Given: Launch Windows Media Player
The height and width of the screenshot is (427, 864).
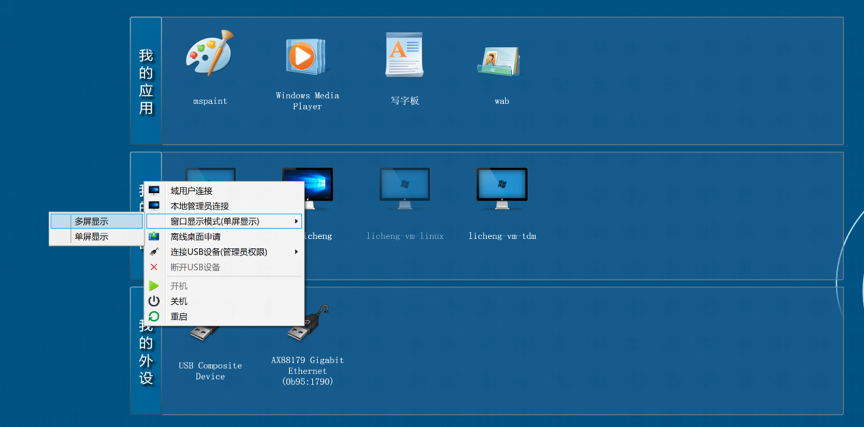Looking at the screenshot, I should (306, 57).
